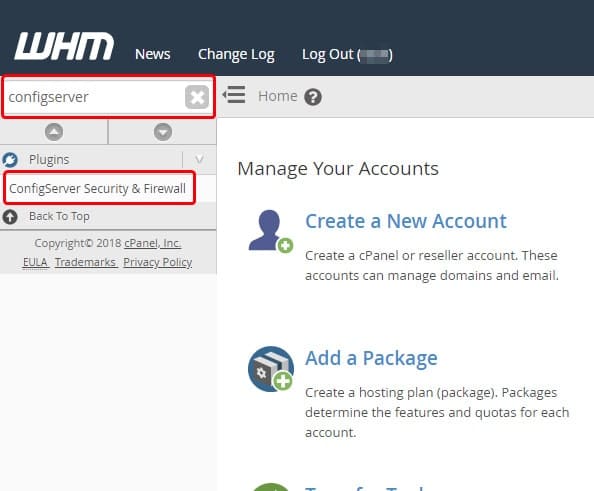Viewport: 594px width, 491px height.
Task: Clear the search box with the X button
Action: pyautogui.click(x=197, y=97)
